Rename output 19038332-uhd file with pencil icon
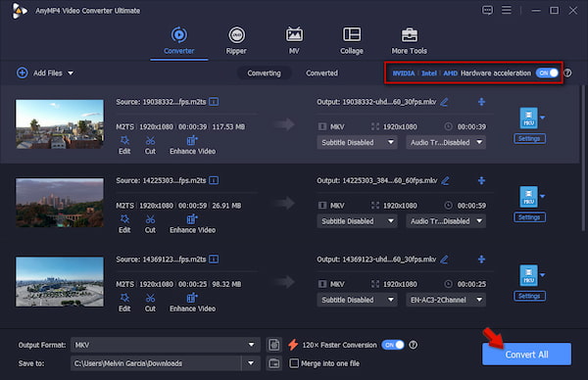 tap(444, 102)
